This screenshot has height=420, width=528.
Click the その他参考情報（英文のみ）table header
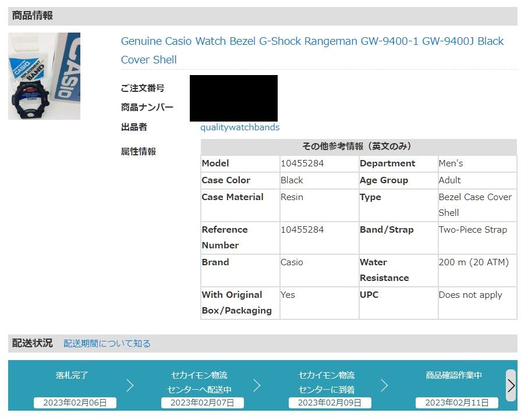[359, 147]
